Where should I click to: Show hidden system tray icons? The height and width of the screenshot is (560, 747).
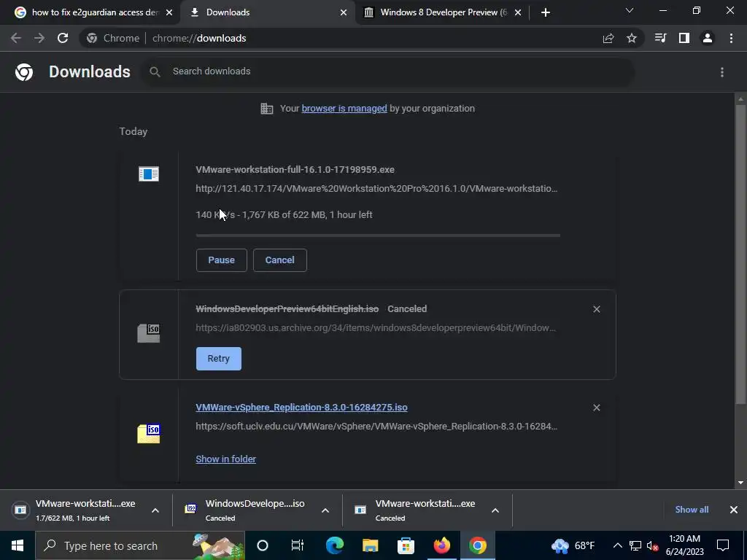(617, 545)
